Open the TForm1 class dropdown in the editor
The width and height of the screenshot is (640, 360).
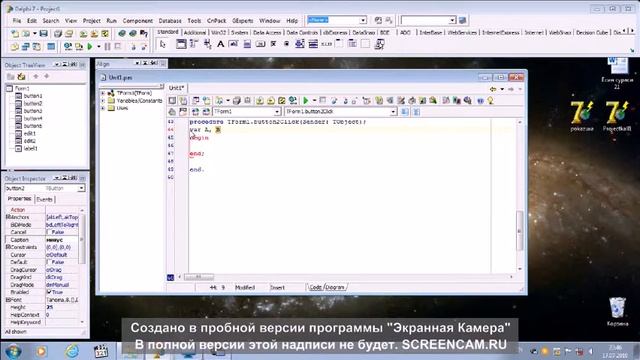[277, 111]
